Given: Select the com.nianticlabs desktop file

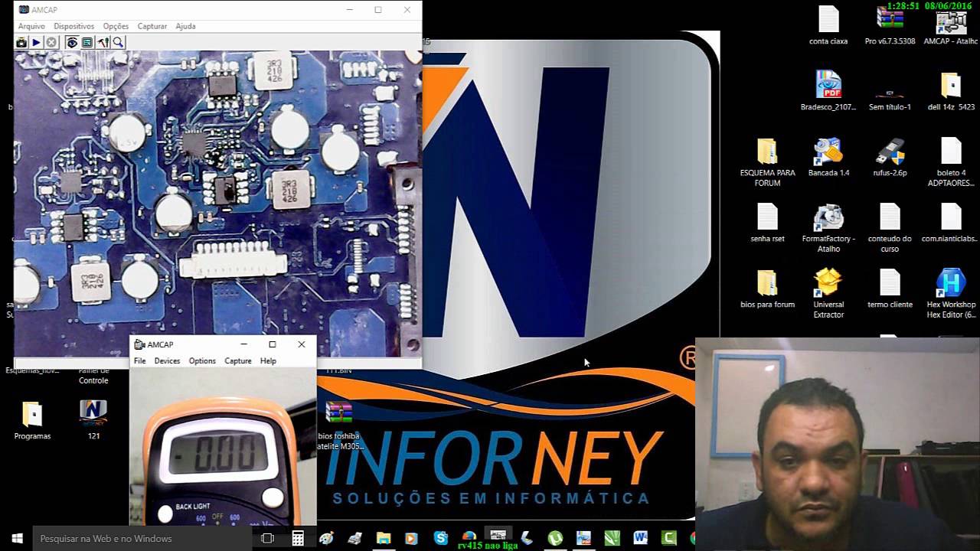Looking at the screenshot, I should (x=951, y=223).
